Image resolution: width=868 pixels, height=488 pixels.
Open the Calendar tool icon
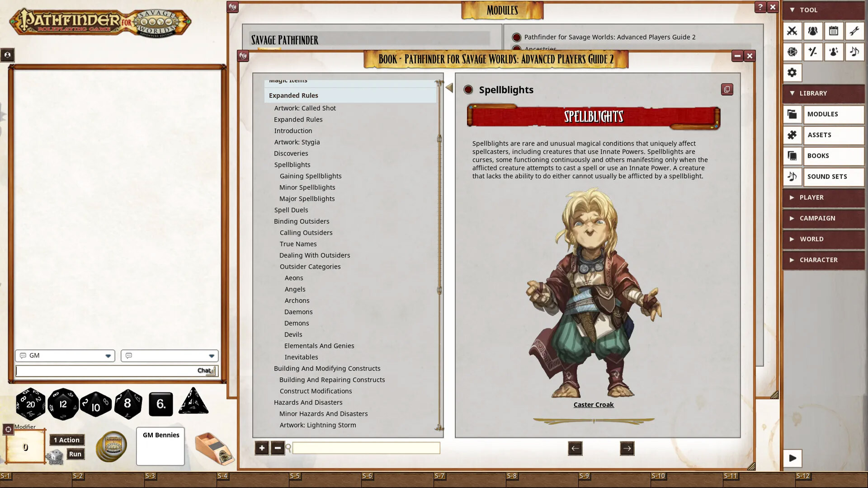pyautogui.click(x=834, y=31)
